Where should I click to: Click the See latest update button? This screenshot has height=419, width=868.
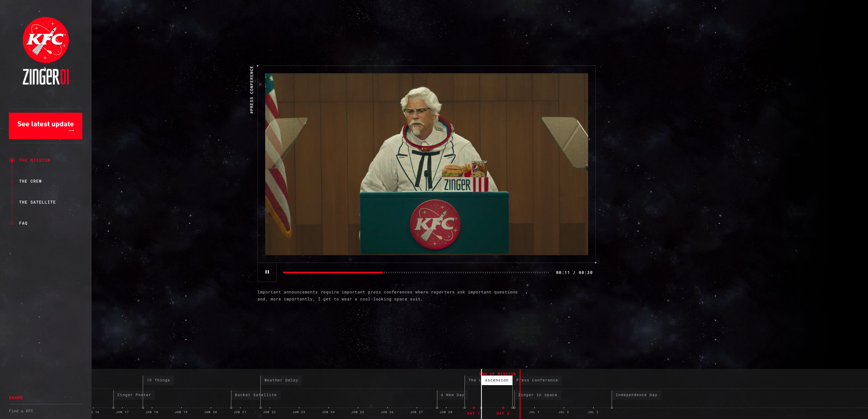click(46, 126)
